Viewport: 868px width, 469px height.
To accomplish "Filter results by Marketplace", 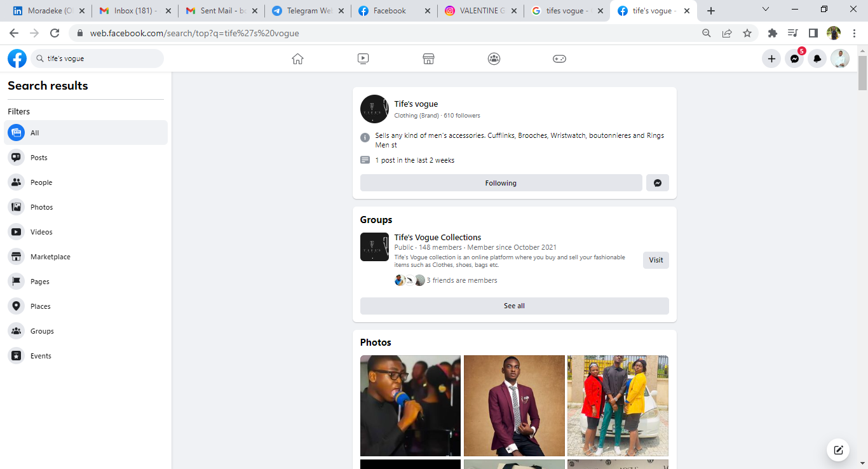I will tap(87, 257).
